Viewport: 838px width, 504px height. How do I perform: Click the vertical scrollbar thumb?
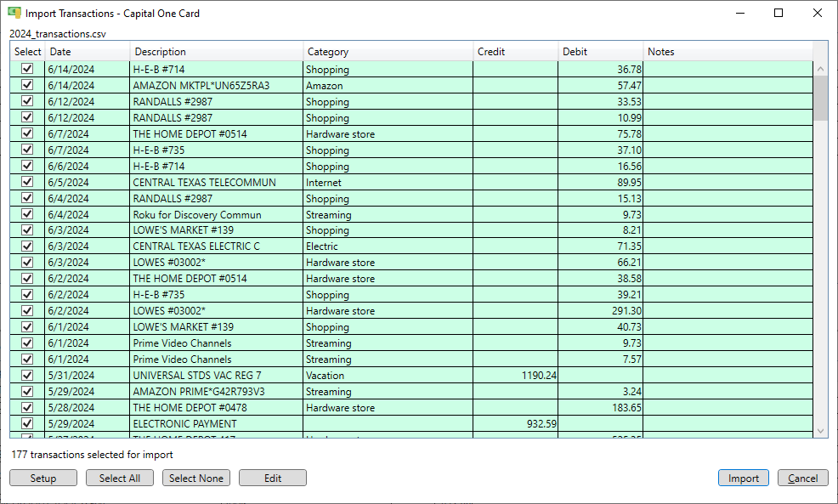(x=820, y=98)
